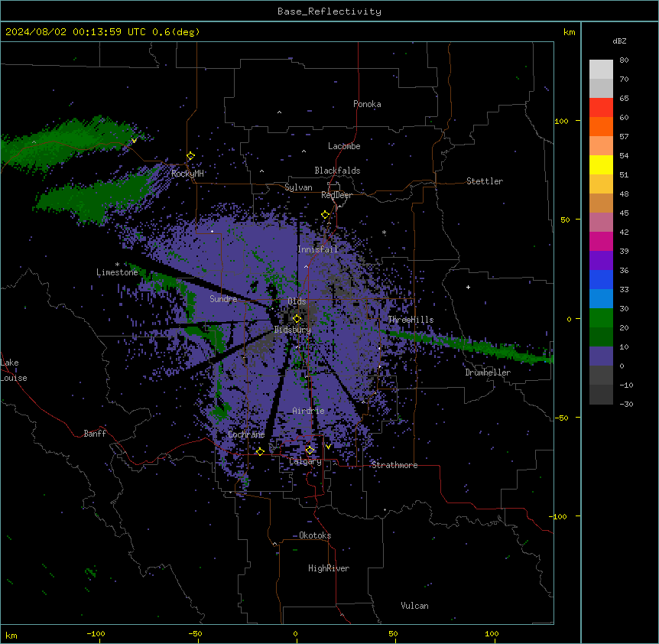Click the km unit label at top right
Image resolution: width=659 pixels, height=644 pixels.
(x=569, y=32)
